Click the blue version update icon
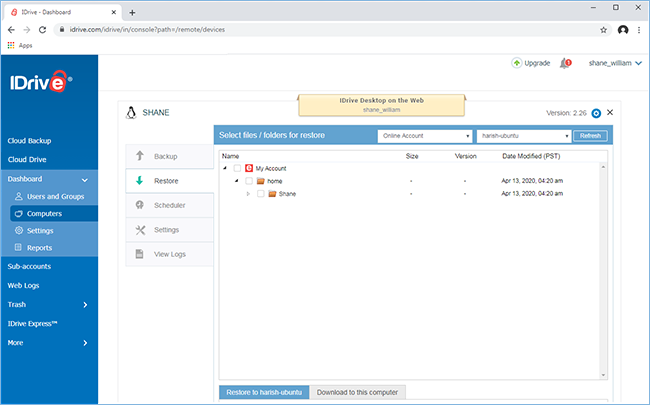Screen dimensions: 650x405 tap(596, 113)
